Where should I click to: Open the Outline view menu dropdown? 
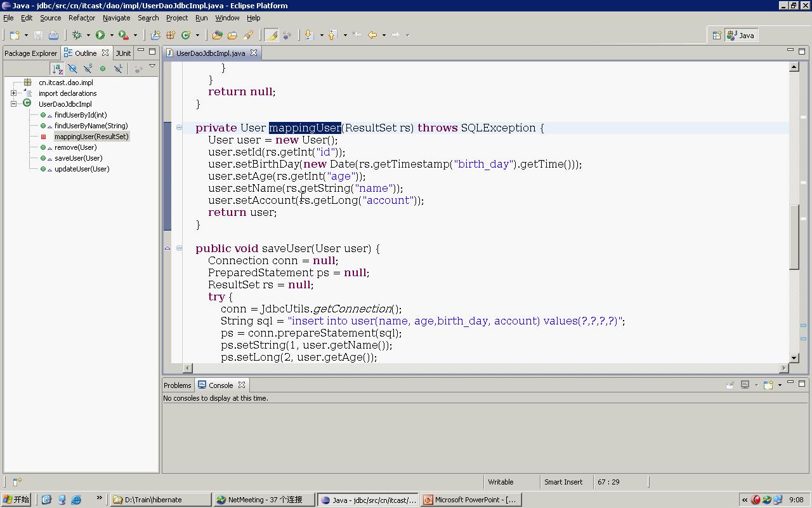tap(152, 67)
